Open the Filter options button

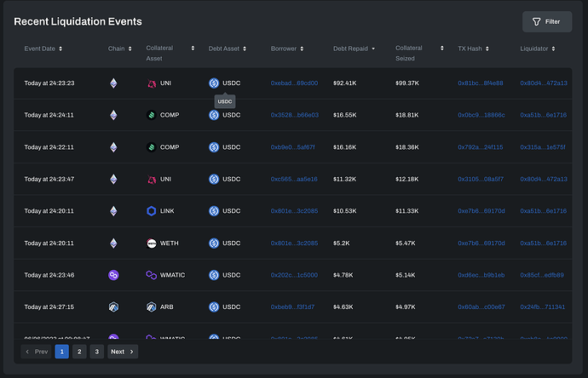(546, 21)
